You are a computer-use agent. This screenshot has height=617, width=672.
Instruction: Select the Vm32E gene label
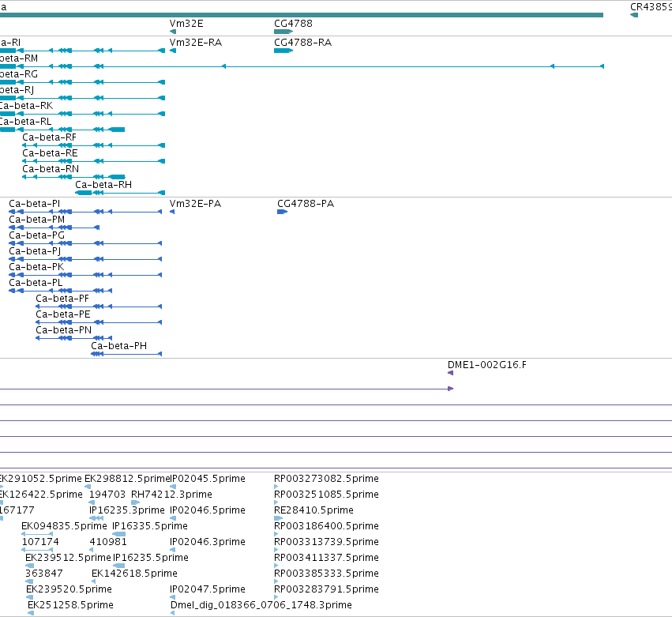click(186, 24)
